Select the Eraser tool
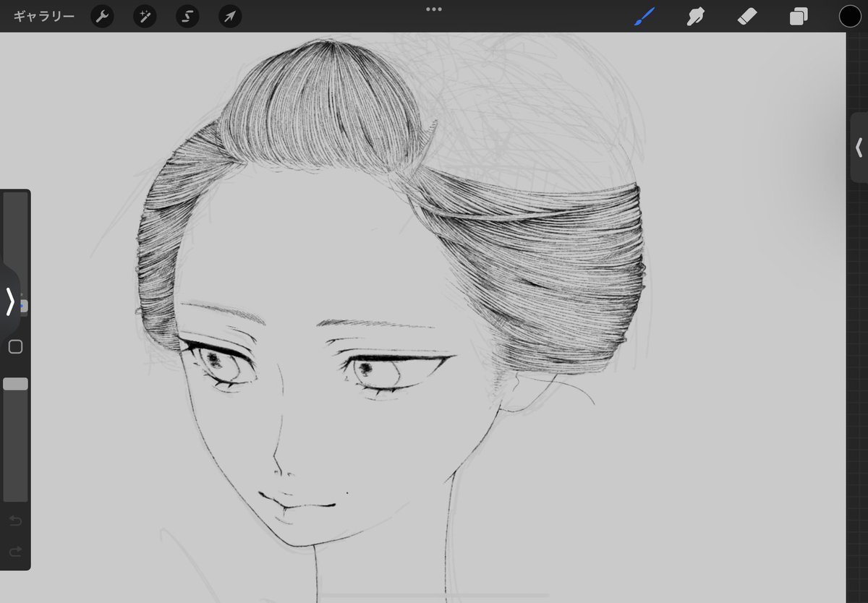The image size is (868, 603). pyautogui.click(x=747, y=16)
